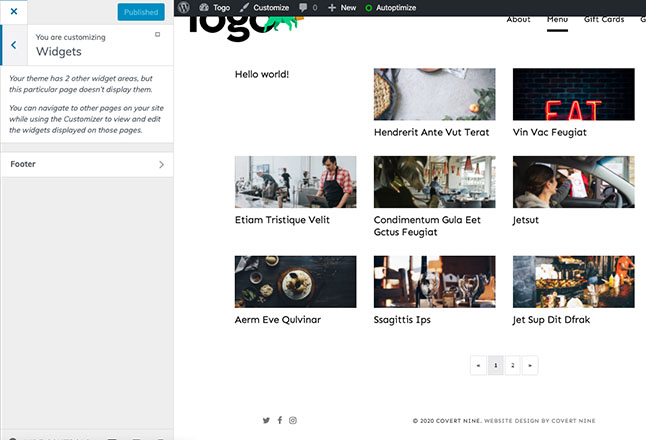This screenshot has height=440, width=646.
Task: Open the Instagram footer icon
Action: click(x=293, y=420)
